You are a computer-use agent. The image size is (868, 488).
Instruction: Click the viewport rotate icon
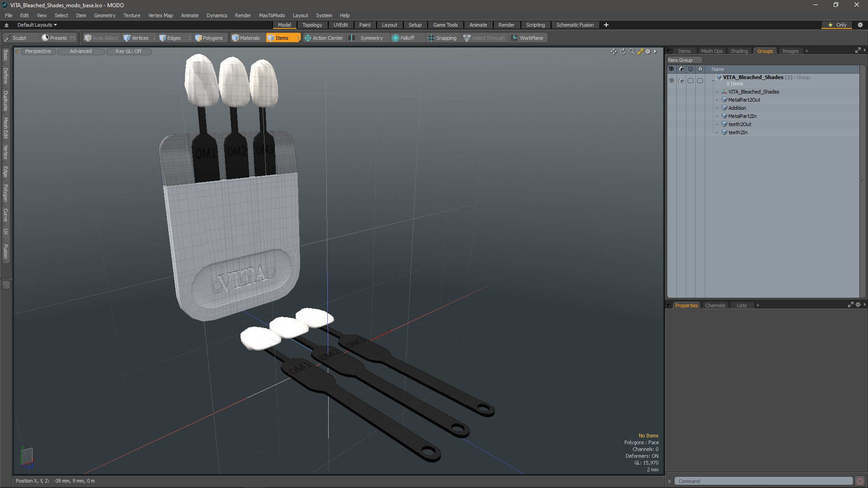tap(623, 52)
